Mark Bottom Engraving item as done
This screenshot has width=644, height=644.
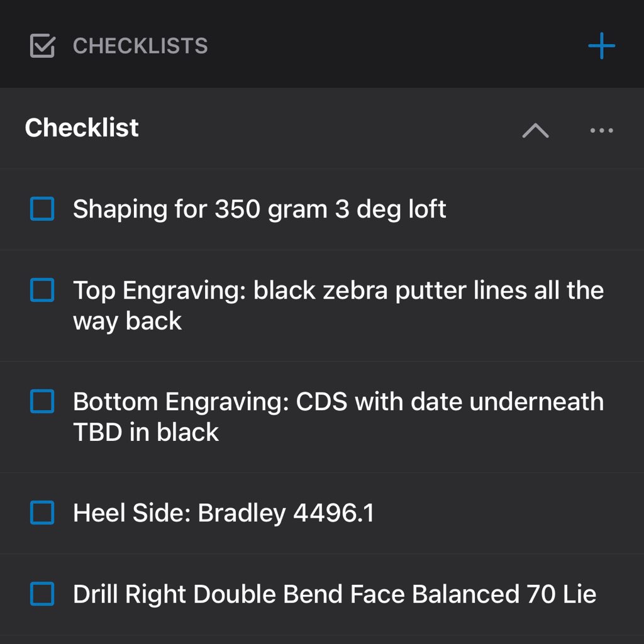tap(42, 401)
